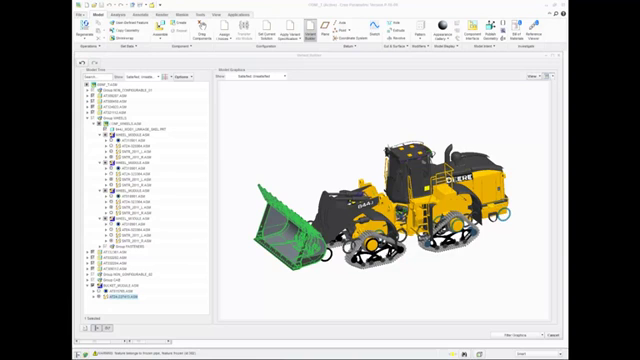The image size is (640, 360).
Task: Toggle checkbox for Group CAB
Action: tap(93, 280)
